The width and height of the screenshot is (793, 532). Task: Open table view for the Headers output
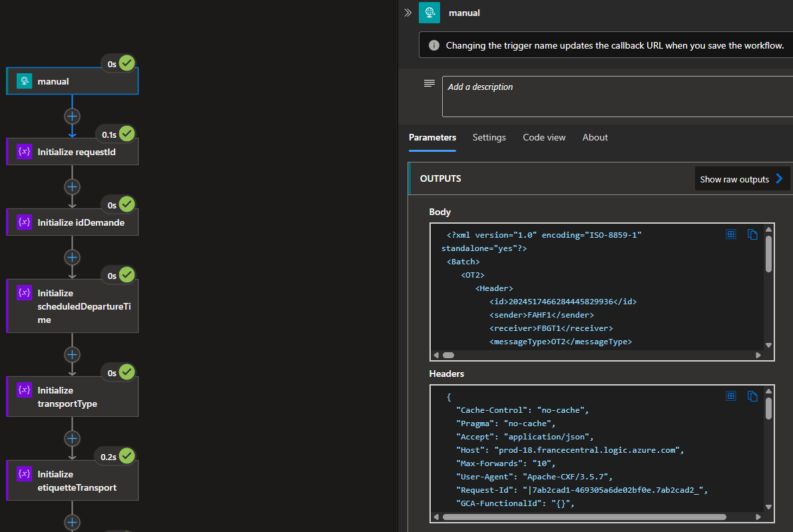731,396
